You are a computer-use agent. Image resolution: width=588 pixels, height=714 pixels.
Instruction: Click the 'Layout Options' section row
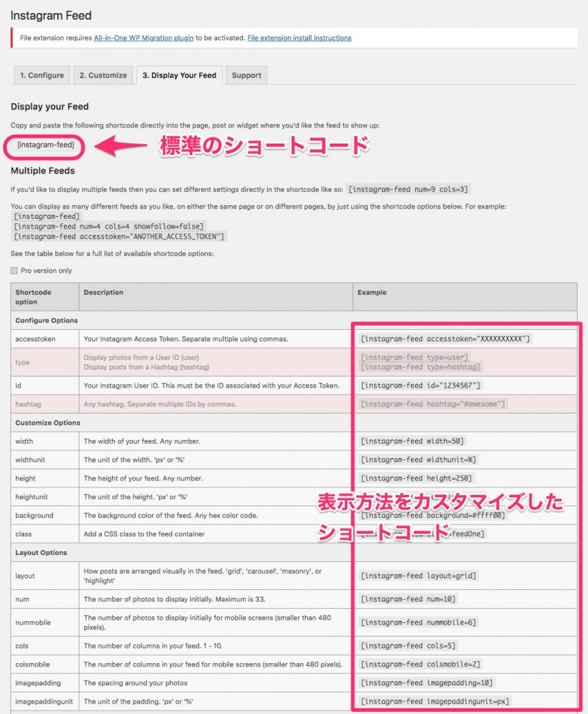(294, 552)
